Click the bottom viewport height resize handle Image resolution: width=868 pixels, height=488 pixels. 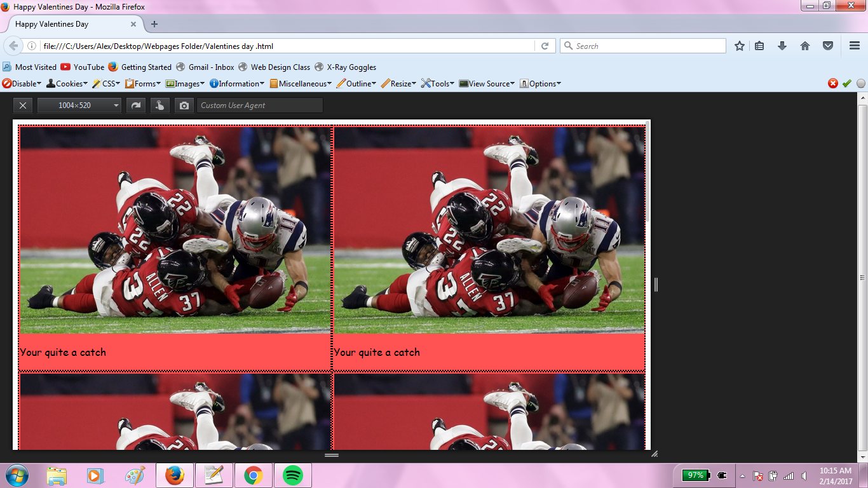click(x=332, y=455)
